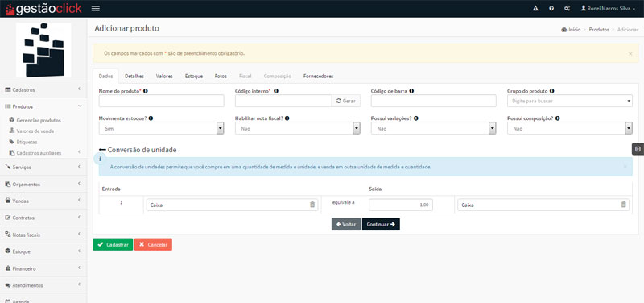The height and width of the screenshot is (303, 644).
Task: Switch to the Detalhes tab
Action: click(x=134, y=76)
